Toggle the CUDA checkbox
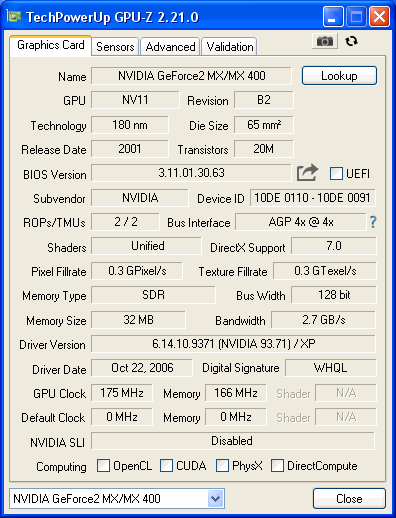 click(x=166, y=466)
